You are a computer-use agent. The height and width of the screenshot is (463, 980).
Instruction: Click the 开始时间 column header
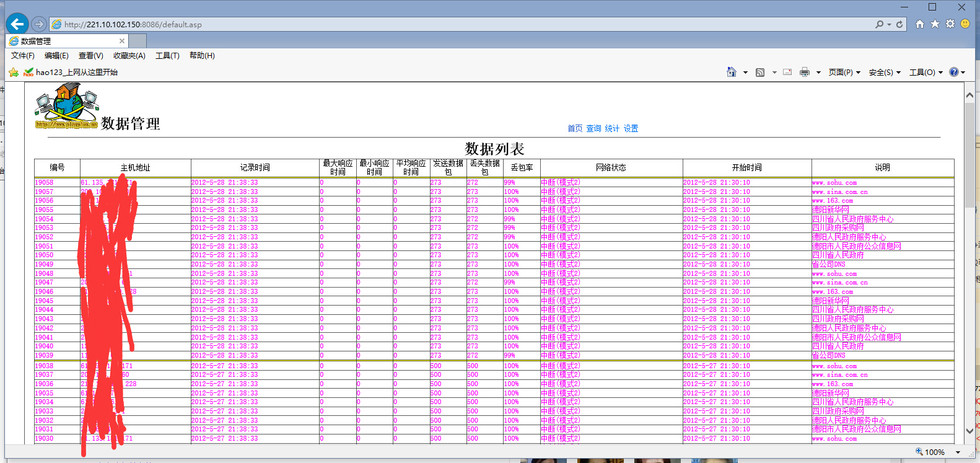tap(747, 167)
